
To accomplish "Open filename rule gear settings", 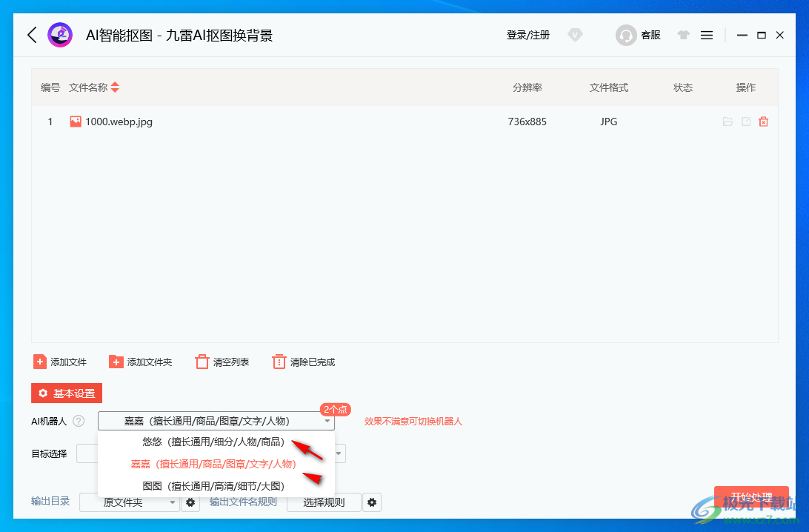I will coord(372,502).
